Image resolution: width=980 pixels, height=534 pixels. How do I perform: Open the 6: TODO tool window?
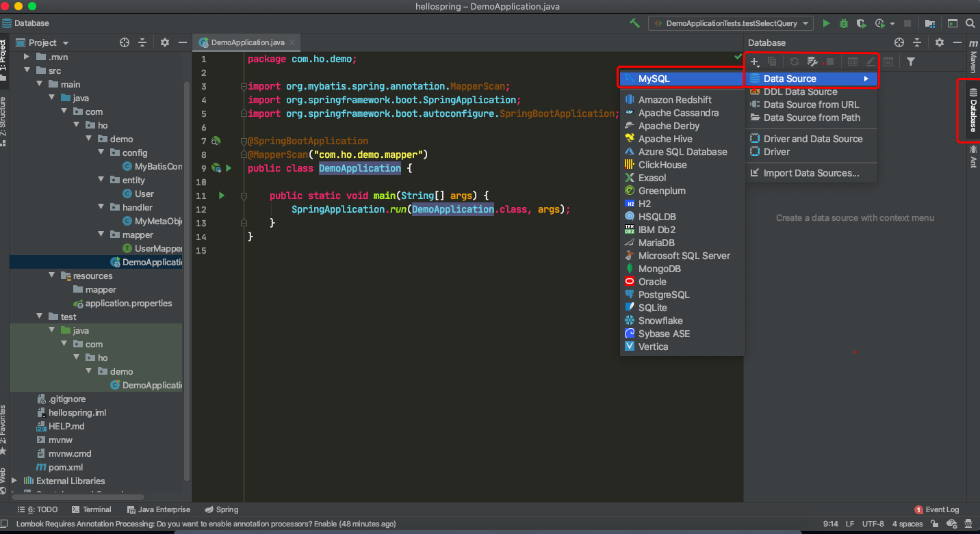(38, 509)
